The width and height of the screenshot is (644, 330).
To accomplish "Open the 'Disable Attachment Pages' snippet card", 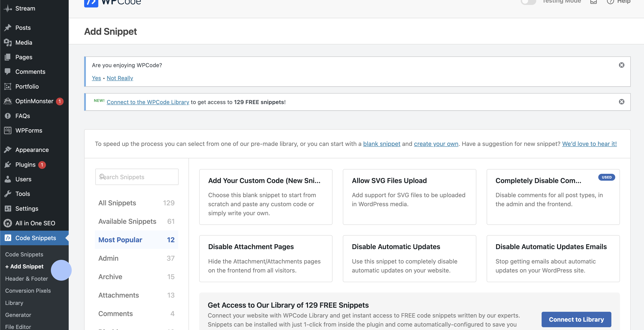I will (266, 259).
